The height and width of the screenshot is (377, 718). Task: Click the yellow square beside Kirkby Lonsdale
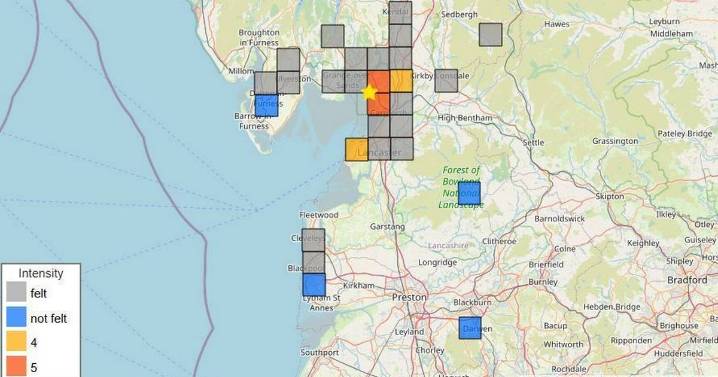tap(402, 81)
